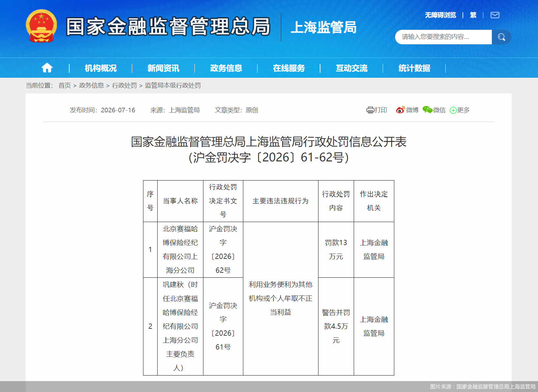Screen dimensions: 538x392
Task: Click 监管局本级行政处罚 breadcrumb link
Action: (x=173, y=86)
